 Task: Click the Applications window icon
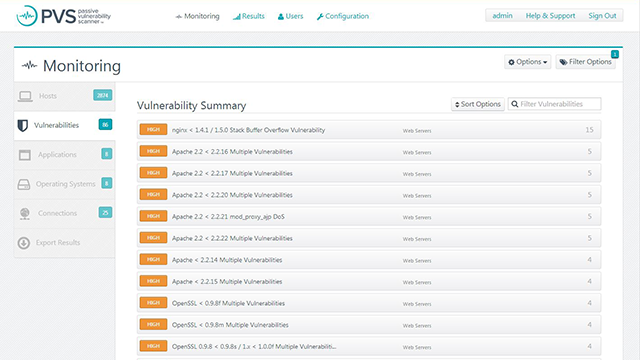(24, 155)
